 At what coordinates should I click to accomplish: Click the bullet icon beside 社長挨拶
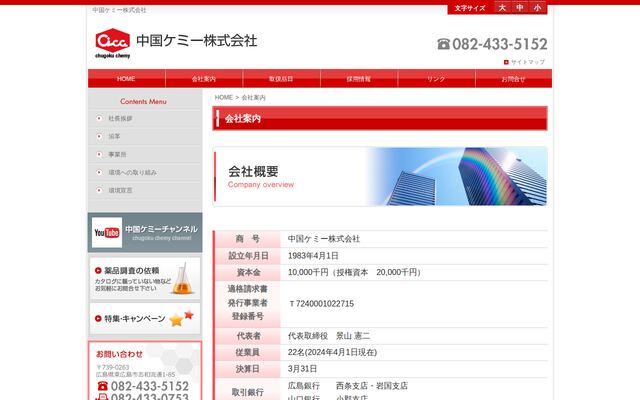click(99, 118)
